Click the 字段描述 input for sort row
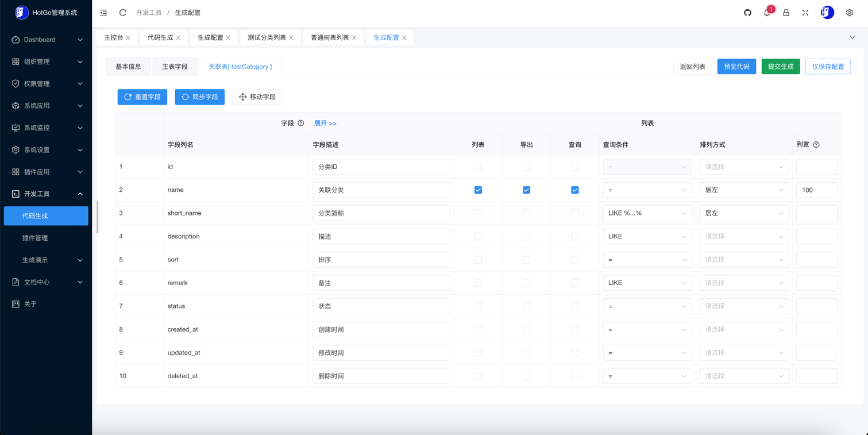This screenshot has height=435, width=868. click(x=381, y=260)
